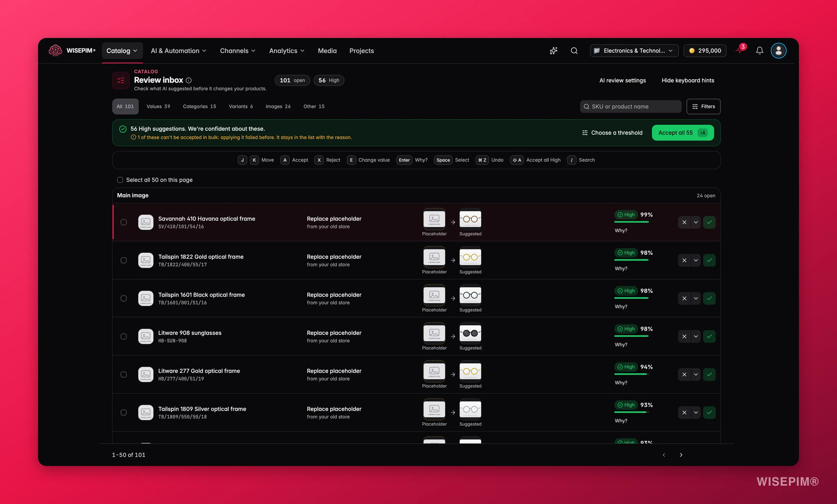Click the search magnifier in top bar
Screen dimensions: 837x504
574,51
